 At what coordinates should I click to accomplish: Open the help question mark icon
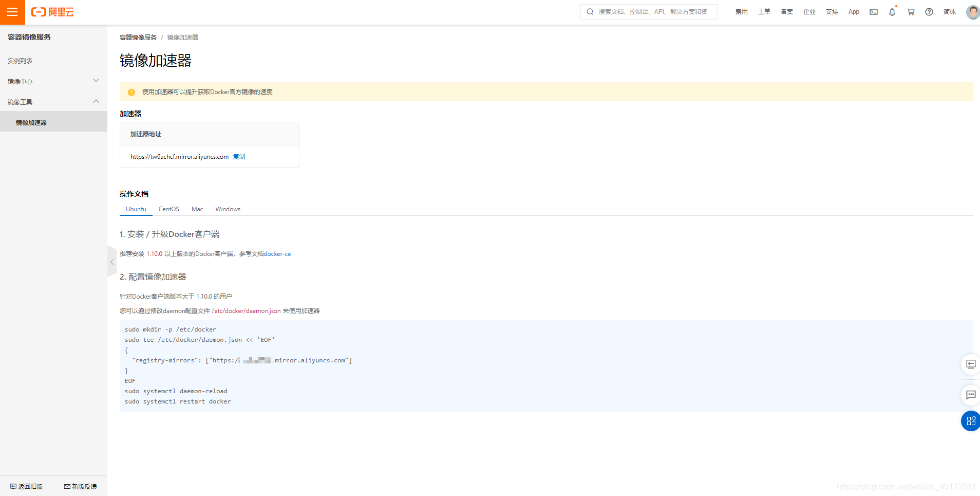929,12
